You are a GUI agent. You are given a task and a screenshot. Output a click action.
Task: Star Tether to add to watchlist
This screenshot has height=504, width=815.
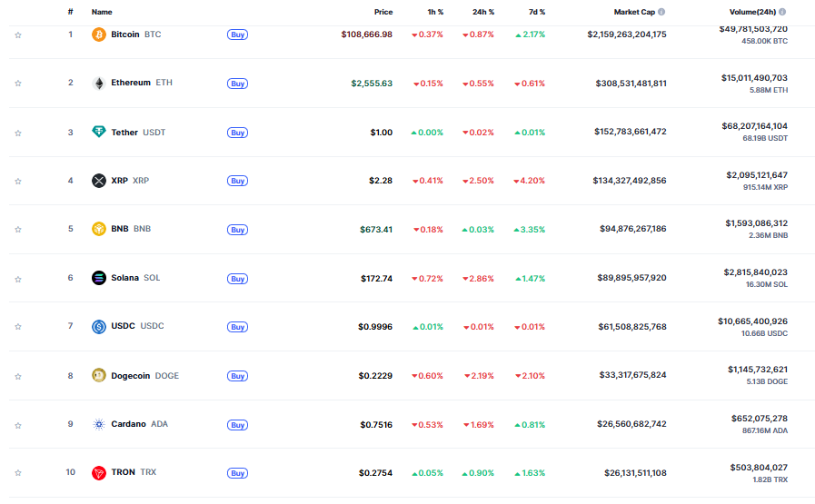18,133
